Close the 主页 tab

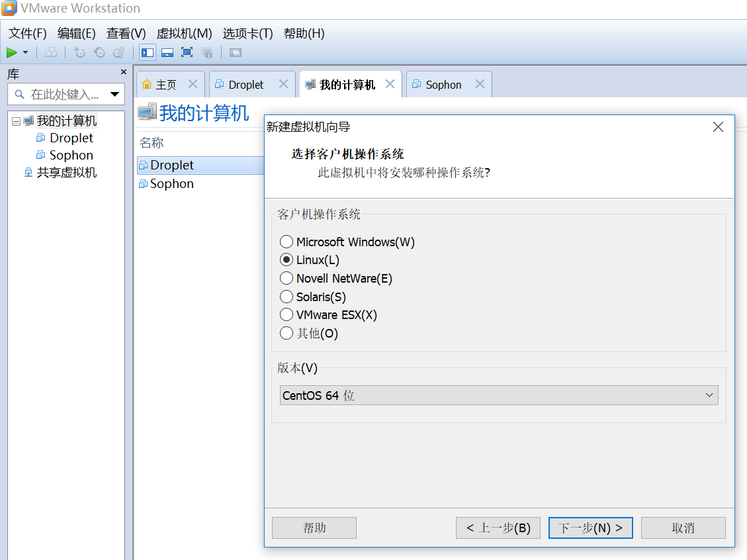193,84
